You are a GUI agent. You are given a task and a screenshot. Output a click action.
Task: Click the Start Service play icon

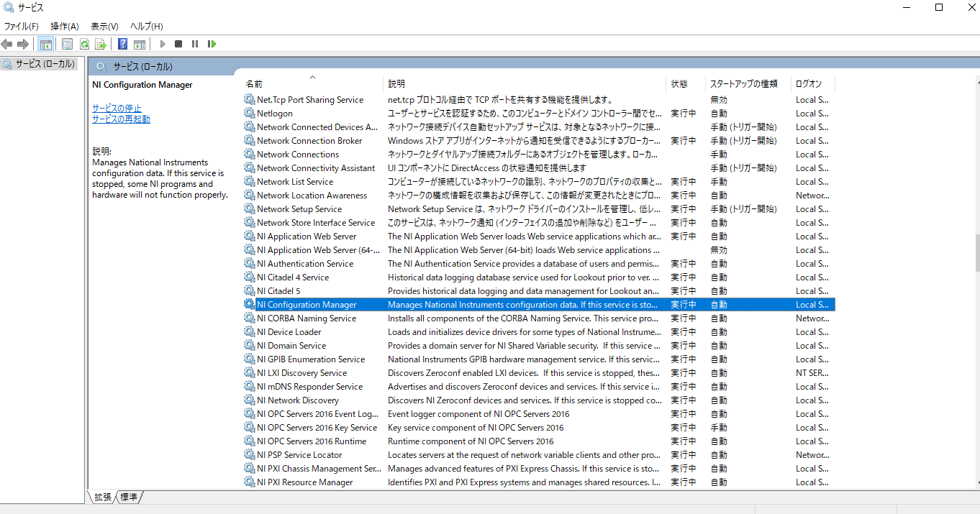click(x=163, y=44)
